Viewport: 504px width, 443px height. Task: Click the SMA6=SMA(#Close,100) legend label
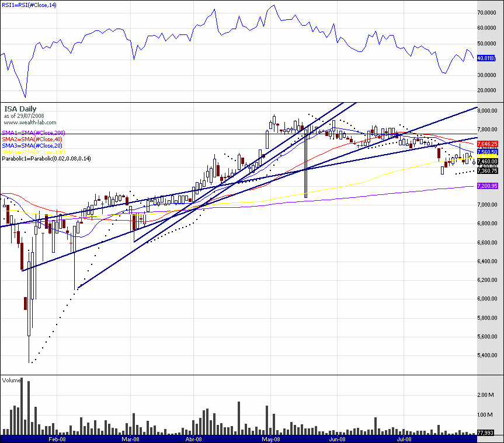(x=33, y=152)
